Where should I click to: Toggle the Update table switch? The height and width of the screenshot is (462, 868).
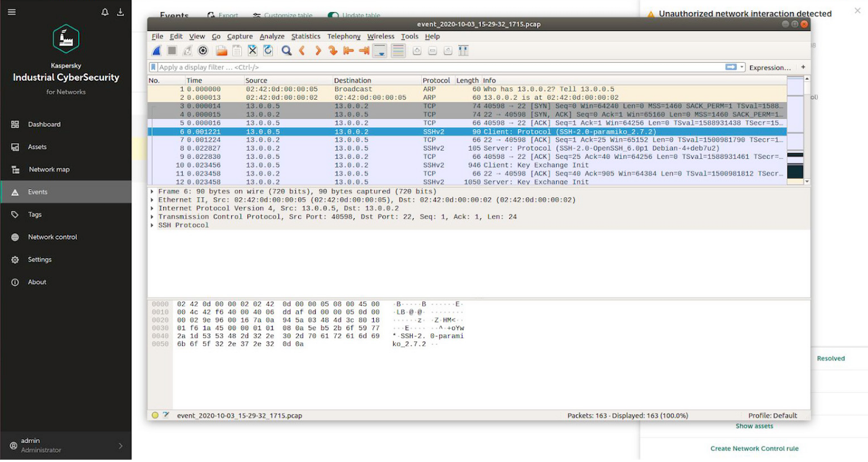(334, 16)
